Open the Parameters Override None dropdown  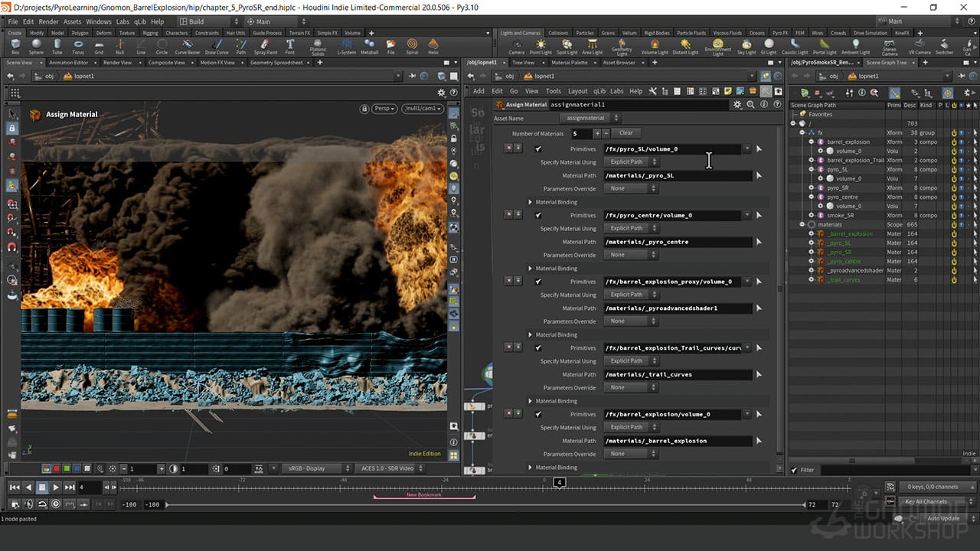630,188
